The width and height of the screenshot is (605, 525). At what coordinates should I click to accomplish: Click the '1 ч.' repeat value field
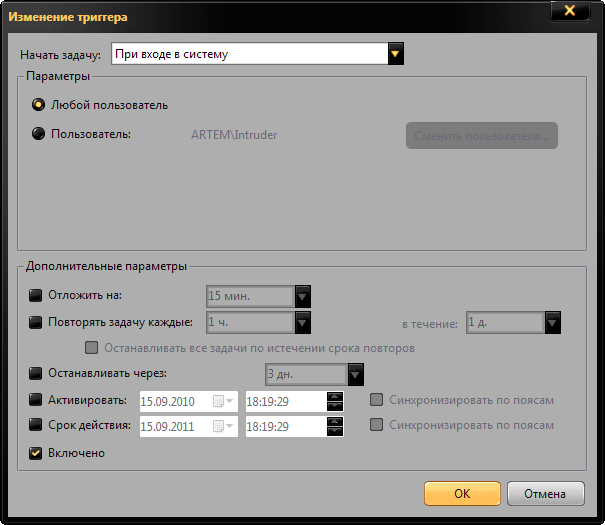[x=251, y=322]
